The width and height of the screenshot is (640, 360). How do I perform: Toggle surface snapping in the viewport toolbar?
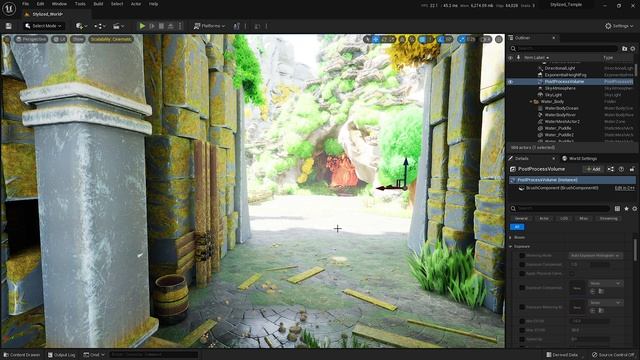pyautogui.click(x=412, y=40)
